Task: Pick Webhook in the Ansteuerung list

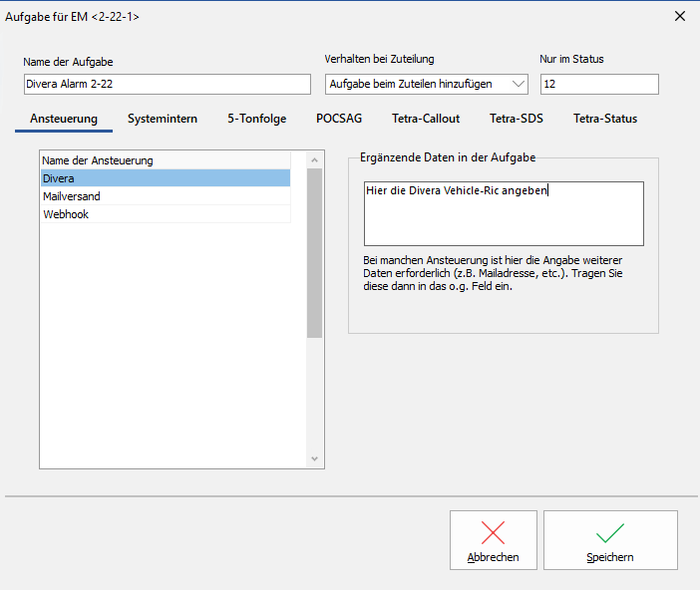Action: (165, 214)
